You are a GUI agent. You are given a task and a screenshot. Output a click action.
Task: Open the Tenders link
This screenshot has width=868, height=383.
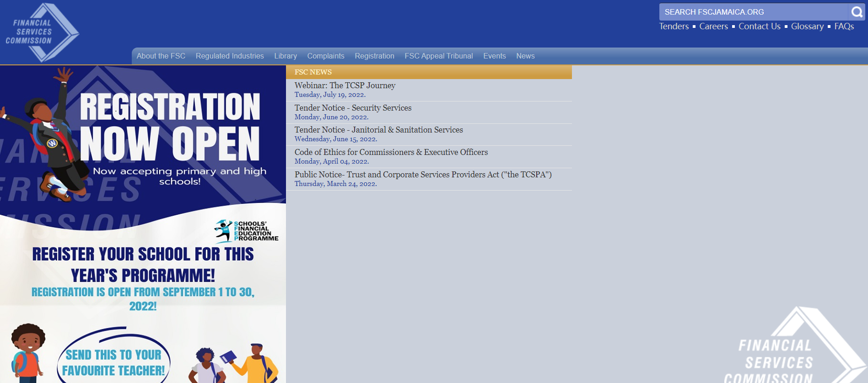674,27
